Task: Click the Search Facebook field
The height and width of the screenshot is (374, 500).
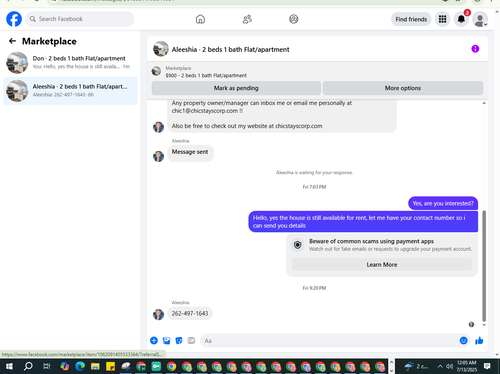Action: pos(80,19)
